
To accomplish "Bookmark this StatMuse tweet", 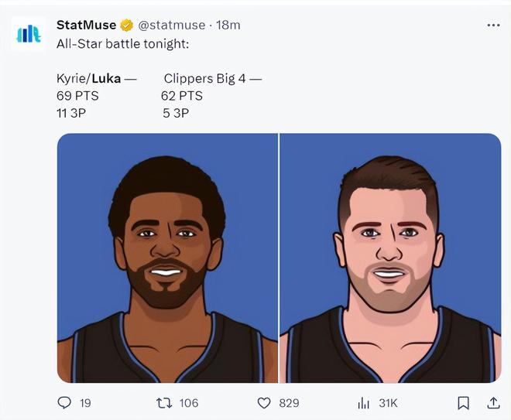I will coord(463,402).
